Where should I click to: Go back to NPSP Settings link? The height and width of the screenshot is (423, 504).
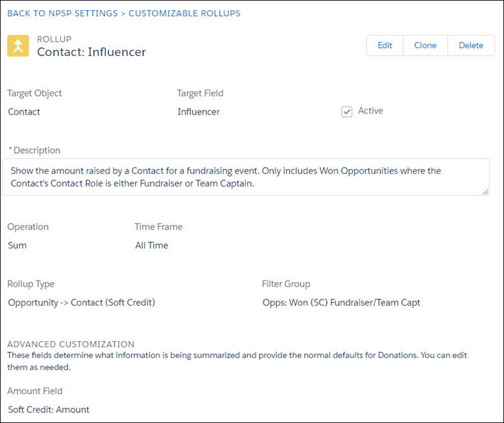pyautogui.click(x=62, y=13)
